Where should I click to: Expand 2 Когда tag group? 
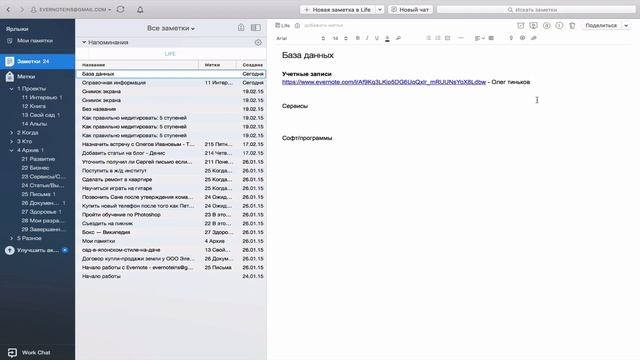click(11, 133)
